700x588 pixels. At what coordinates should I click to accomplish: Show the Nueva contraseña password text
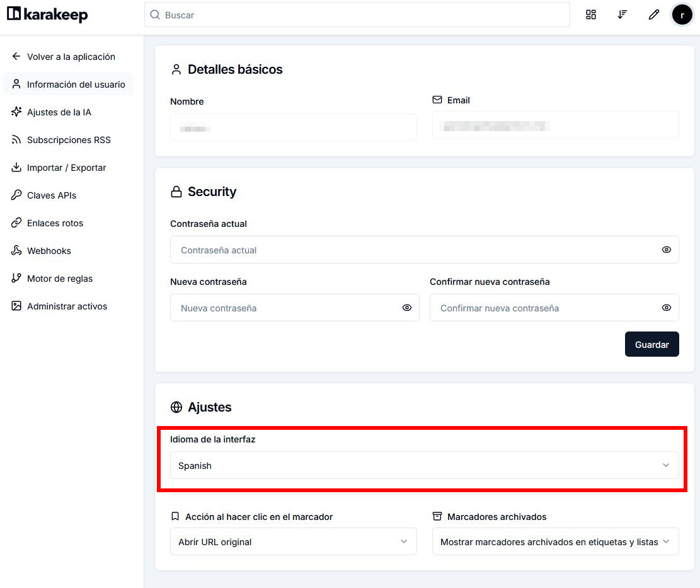click(x=406, y=308)
